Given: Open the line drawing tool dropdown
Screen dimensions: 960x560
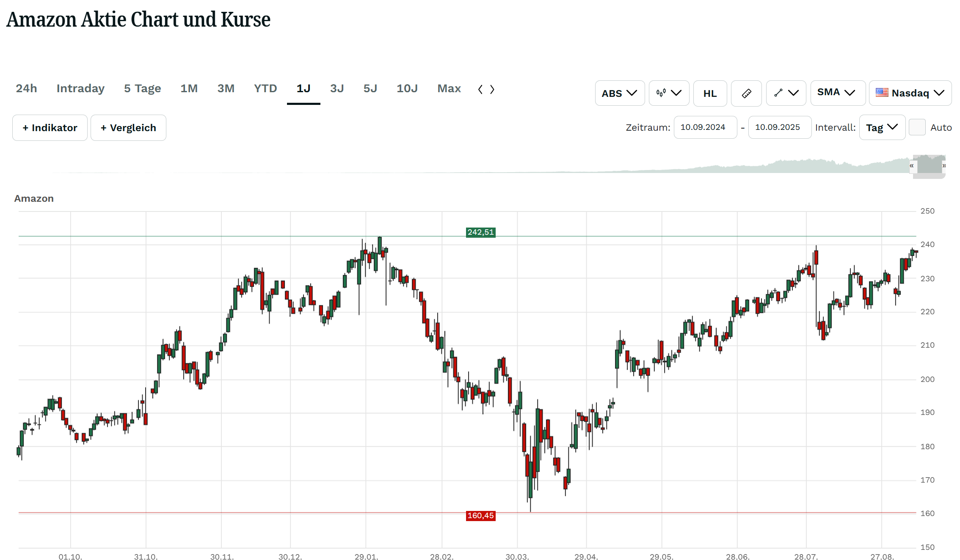Looking at the screenshot, I should pos(786,93).
